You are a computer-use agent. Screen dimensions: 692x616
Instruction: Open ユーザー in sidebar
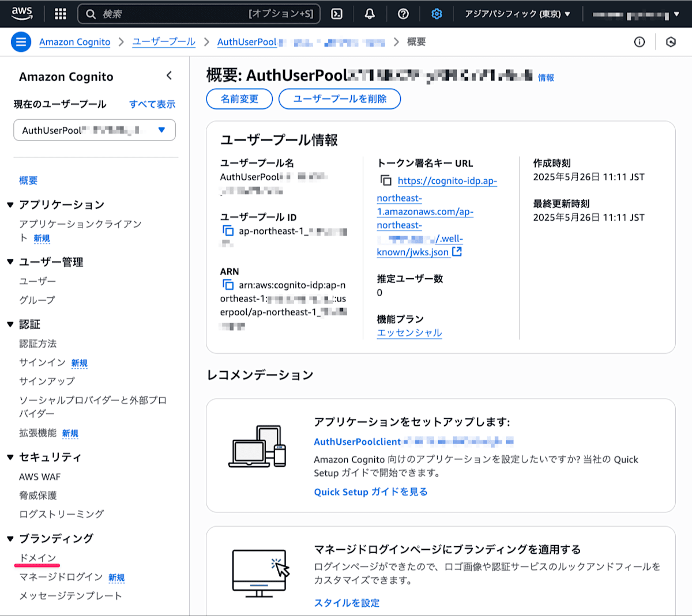(37, 281)
